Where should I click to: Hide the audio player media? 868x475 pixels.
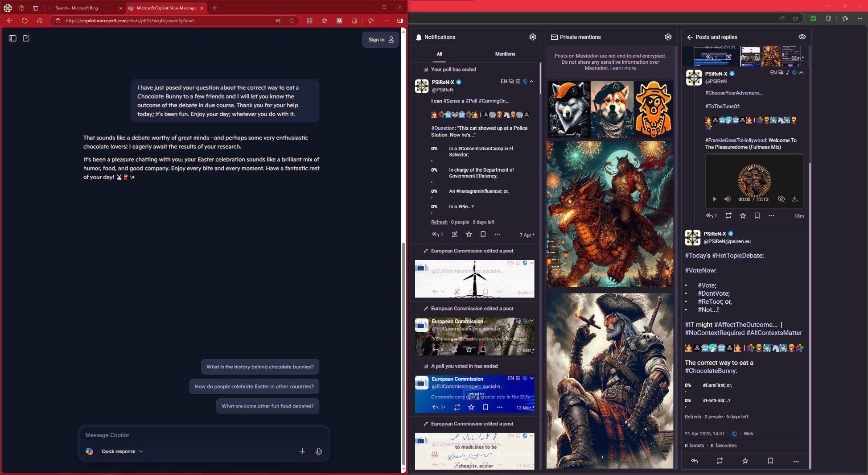tap(781, 199)
